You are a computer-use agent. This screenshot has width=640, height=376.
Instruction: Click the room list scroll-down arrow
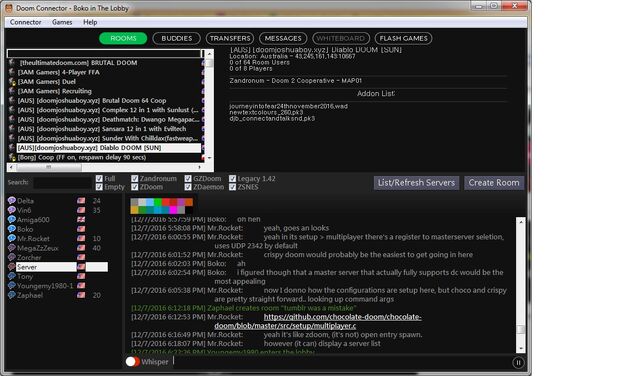pos(209,158)
